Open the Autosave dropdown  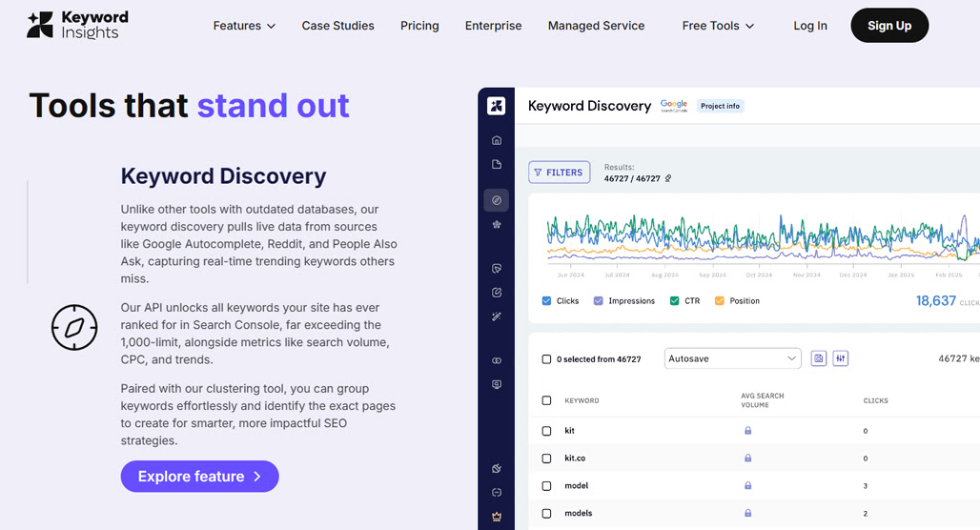[732, 358]
